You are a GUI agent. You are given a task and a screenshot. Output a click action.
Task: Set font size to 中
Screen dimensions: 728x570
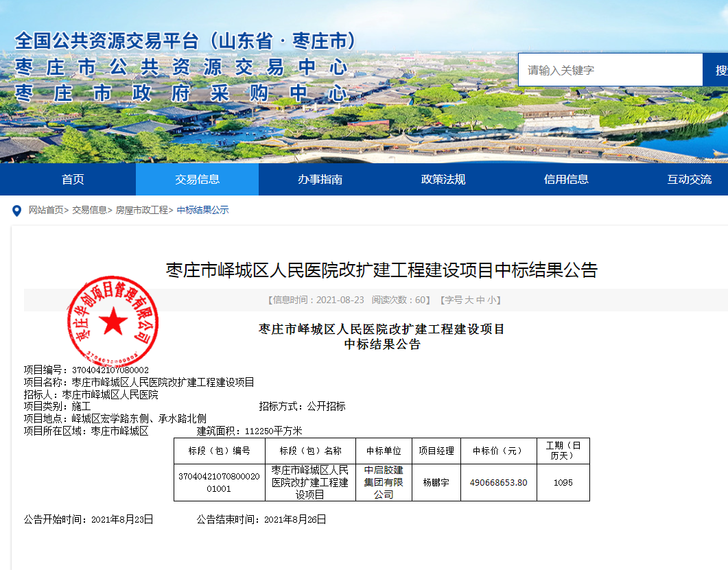pos(480,300)
